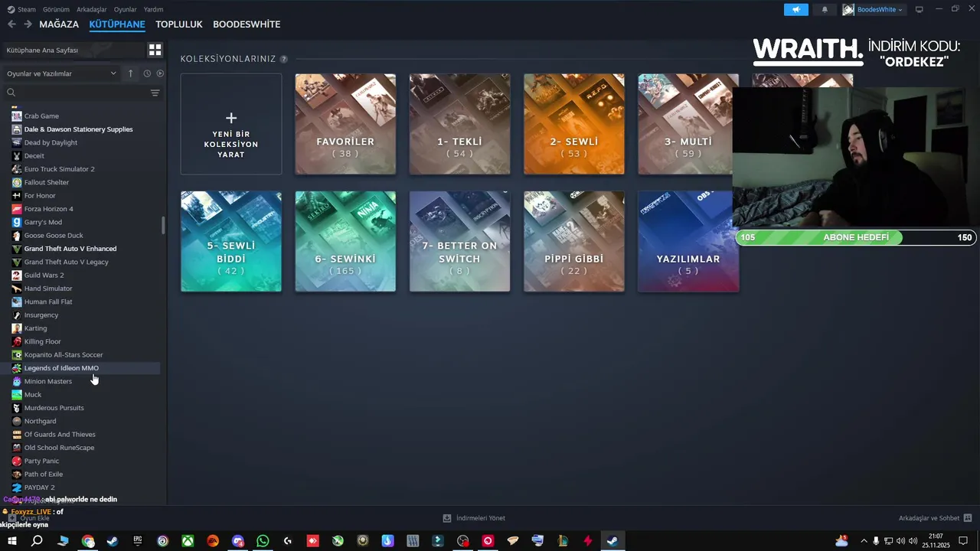
Task: Open the 6- SEWİNKİ collection
Action: tap(345, 242)
